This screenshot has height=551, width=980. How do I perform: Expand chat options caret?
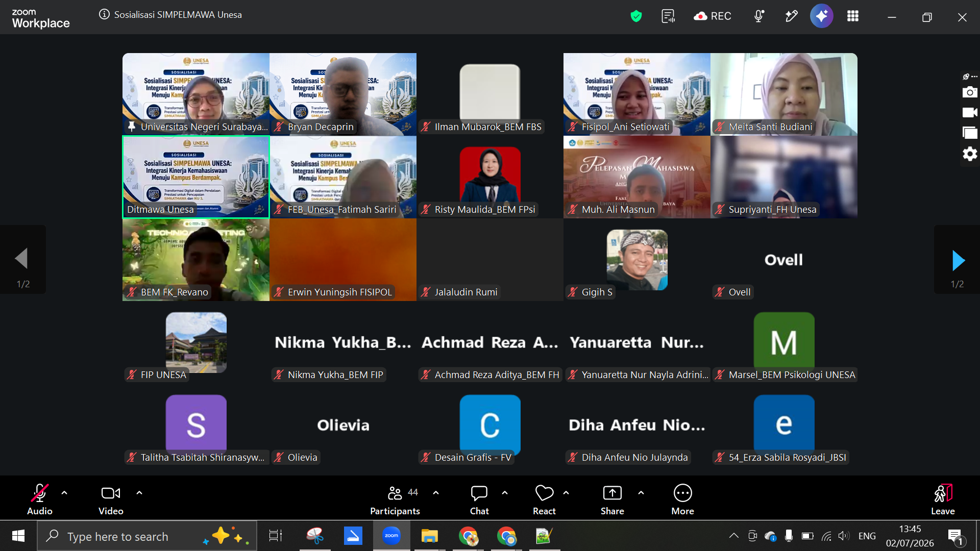(505, 493)
